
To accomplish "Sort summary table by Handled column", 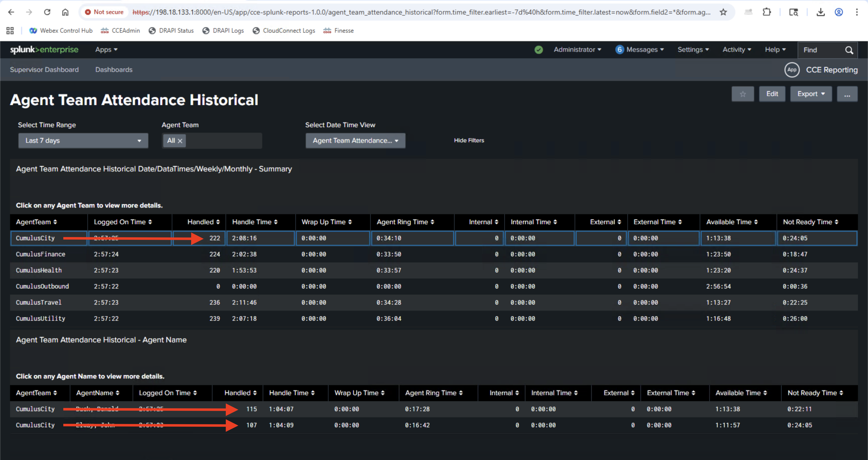I will [203, 222].
